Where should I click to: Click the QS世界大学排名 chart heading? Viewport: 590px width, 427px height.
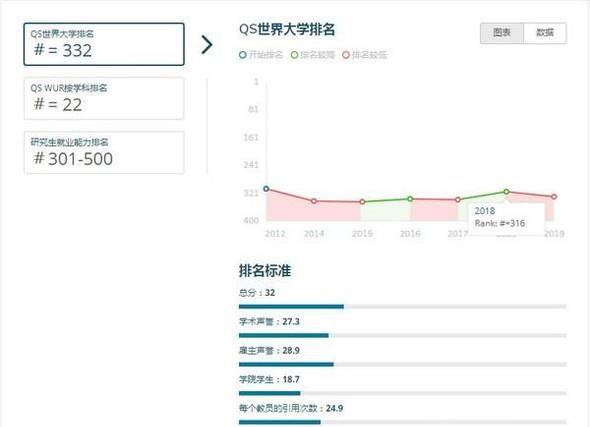(x=287, y=29)
